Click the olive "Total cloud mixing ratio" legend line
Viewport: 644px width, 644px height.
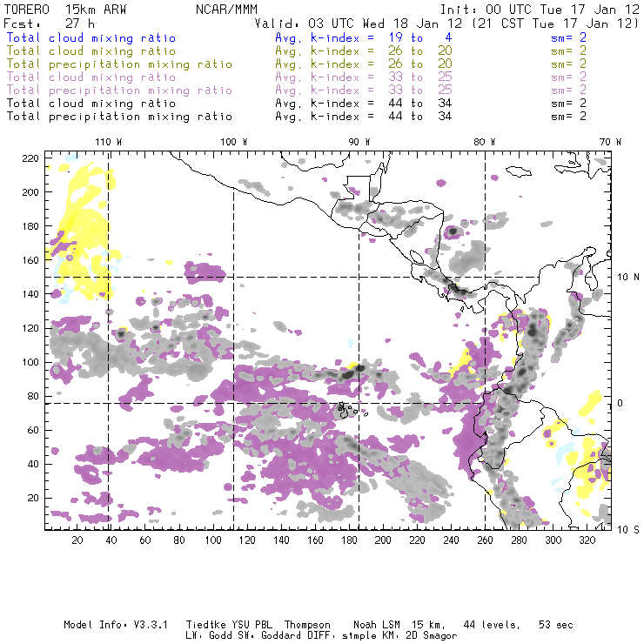pyautogui.click(x=91, y=51)
